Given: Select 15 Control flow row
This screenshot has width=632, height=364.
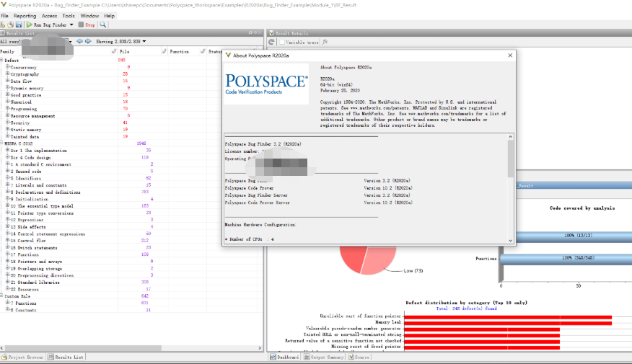Looking at the screenshot, I should (131, 241).
